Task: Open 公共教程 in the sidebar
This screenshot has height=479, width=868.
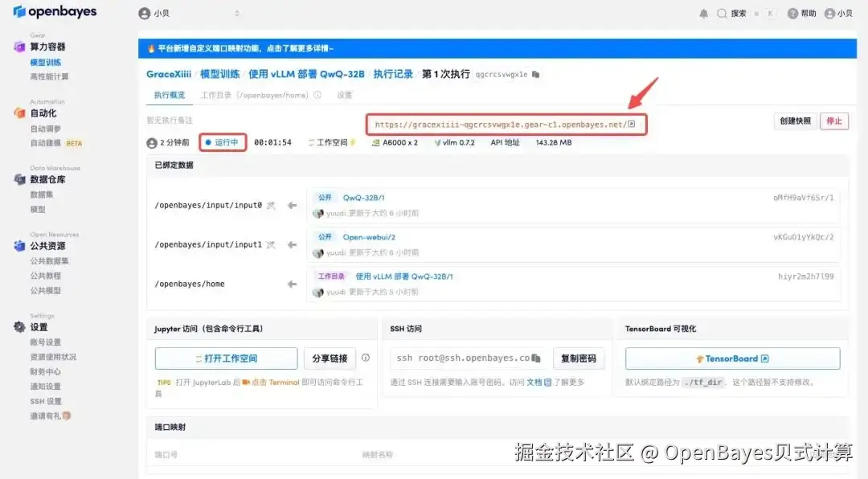Action: coord(45,276)
